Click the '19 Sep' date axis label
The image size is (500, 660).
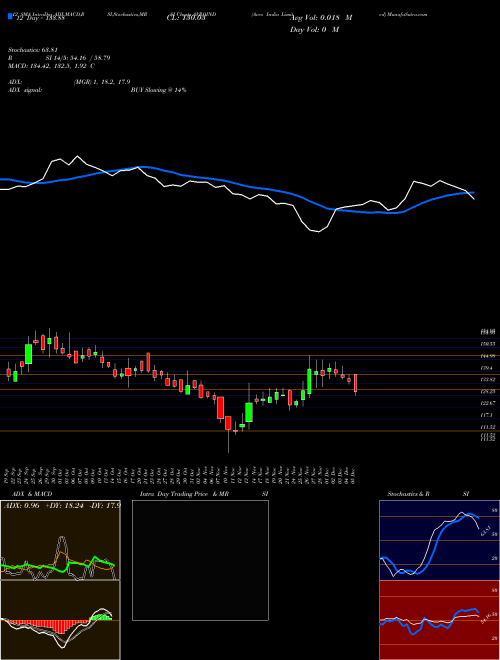[8, 475]
